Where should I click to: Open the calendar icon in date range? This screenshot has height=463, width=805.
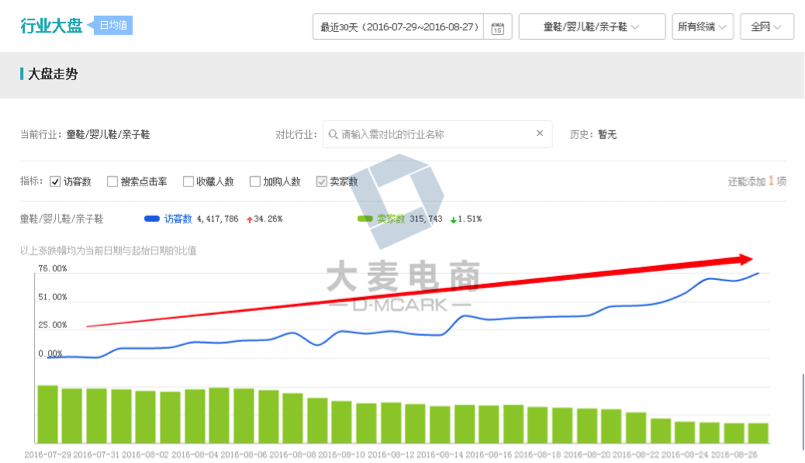(x=497, y=27)
